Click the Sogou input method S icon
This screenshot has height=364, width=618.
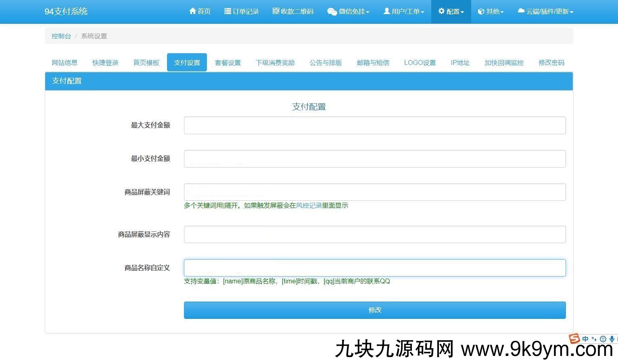574,338
